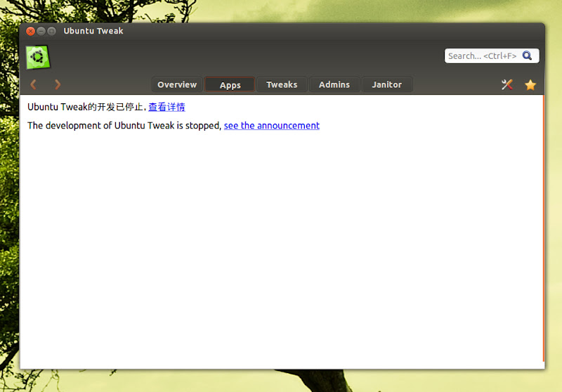Click the Ubuntu Tweak green logo icon
562x392 pixels.
(38, 57)
